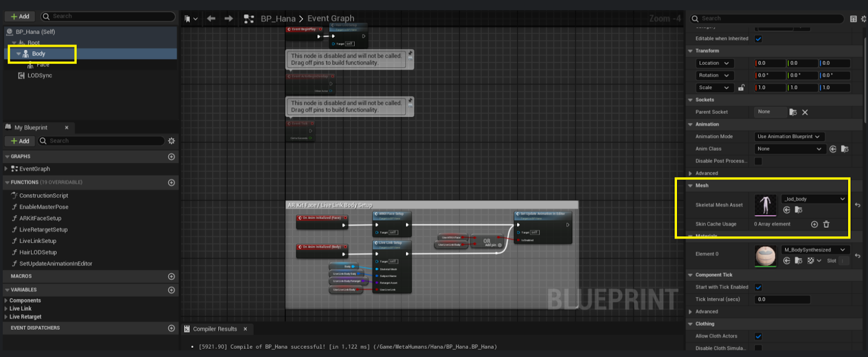
Task: Collapse the Transform section
Action: click(x=691, y=51)
